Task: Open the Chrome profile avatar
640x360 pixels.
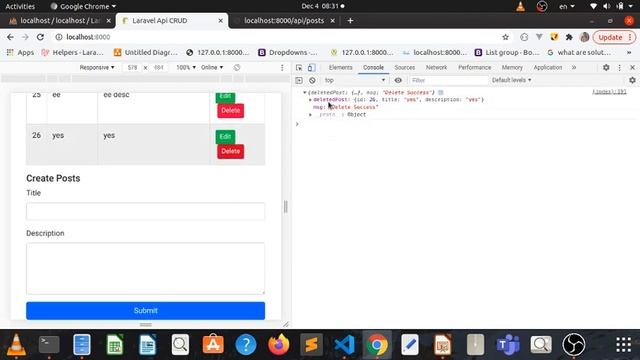Action: pos(584,37)
